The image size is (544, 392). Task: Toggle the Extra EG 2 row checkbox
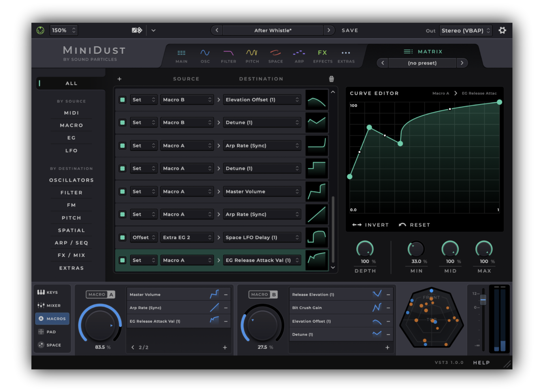tap(123, 237)
